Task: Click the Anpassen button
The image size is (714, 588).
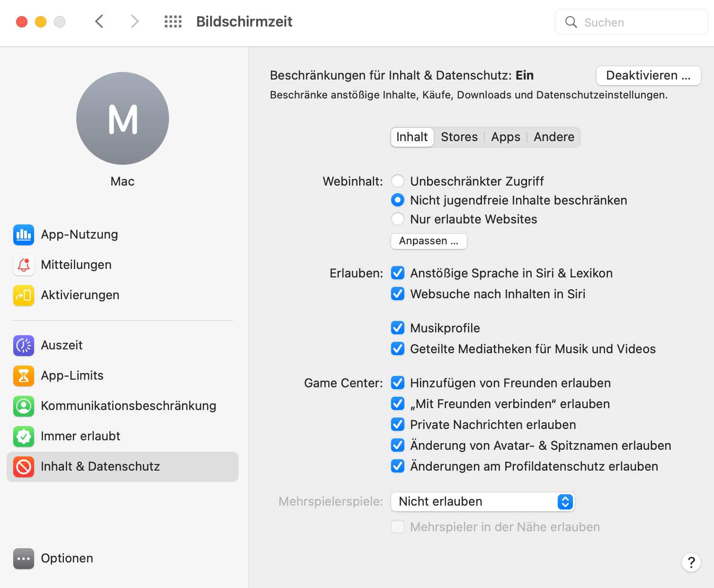Action: tap(428, 241)
